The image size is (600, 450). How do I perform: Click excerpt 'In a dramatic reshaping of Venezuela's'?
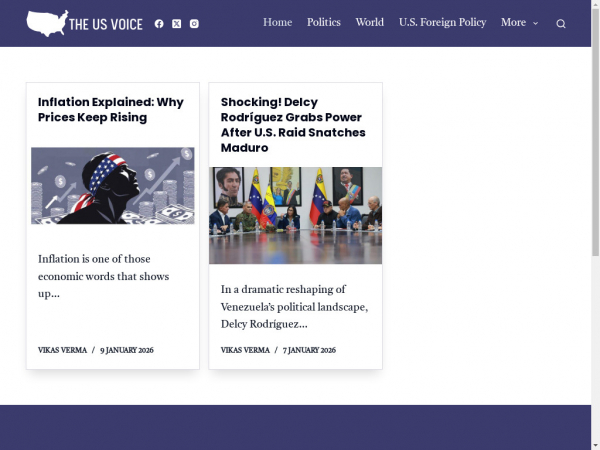294,307
